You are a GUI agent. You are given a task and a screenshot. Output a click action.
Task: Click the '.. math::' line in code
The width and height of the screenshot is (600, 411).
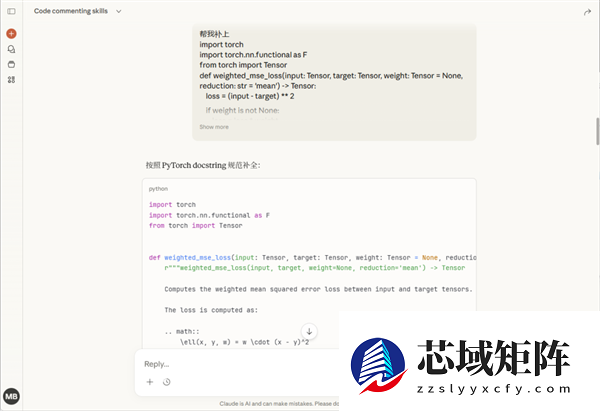pos(182,331)
